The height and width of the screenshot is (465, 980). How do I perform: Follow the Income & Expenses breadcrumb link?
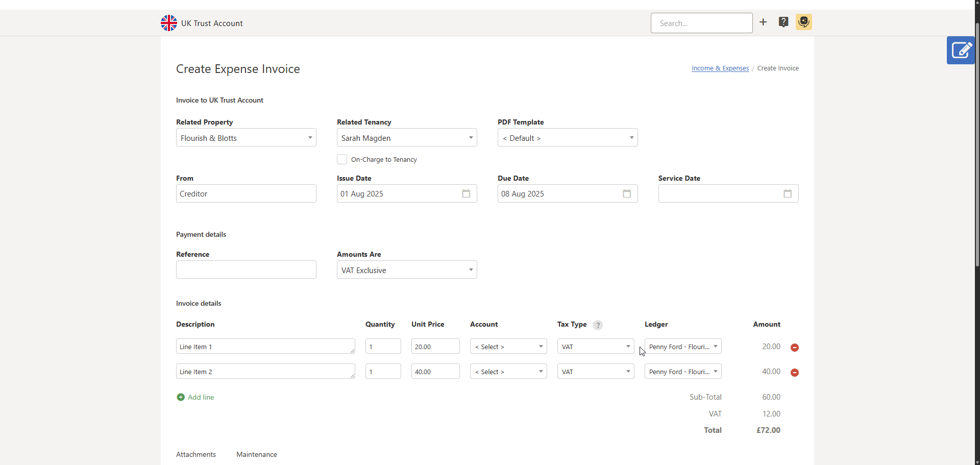(720, 68)
